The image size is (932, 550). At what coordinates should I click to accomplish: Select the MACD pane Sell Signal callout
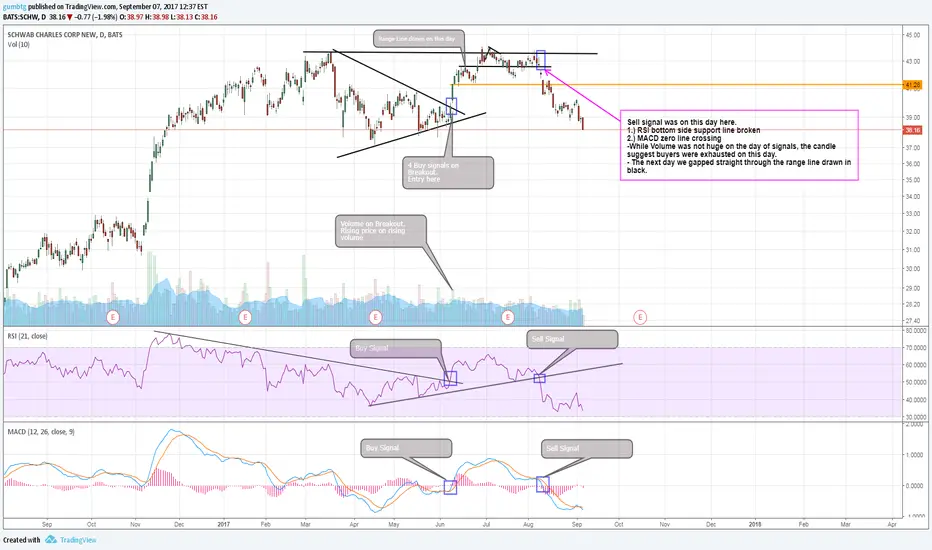(587, 448)
